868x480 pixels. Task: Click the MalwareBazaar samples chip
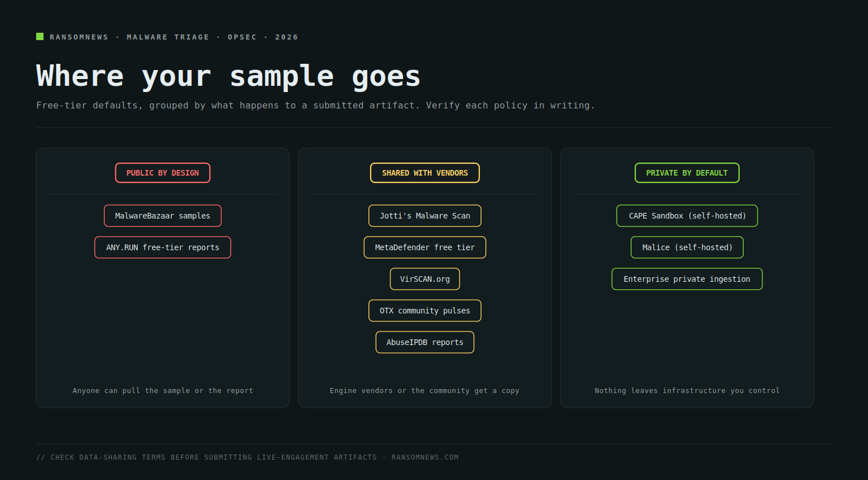click(163, 216)
